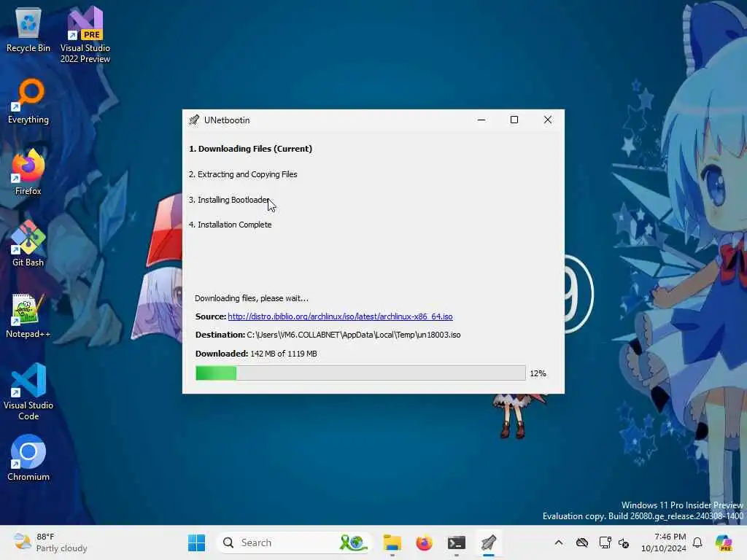The width and height of the screenshot is (747, 560).
Task: Open the clock showing 7:46 PM
Action: pos(664,542)
